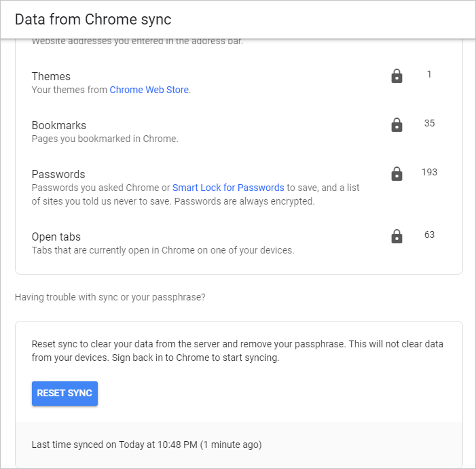The image size is (476, 469).
Task: Select the Bookmarks heading
Action: [x=59, y=125]
